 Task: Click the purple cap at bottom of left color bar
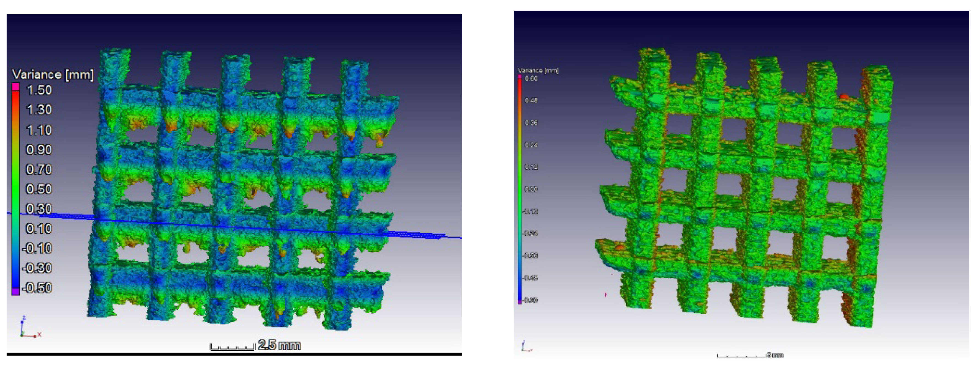point(16,292)
